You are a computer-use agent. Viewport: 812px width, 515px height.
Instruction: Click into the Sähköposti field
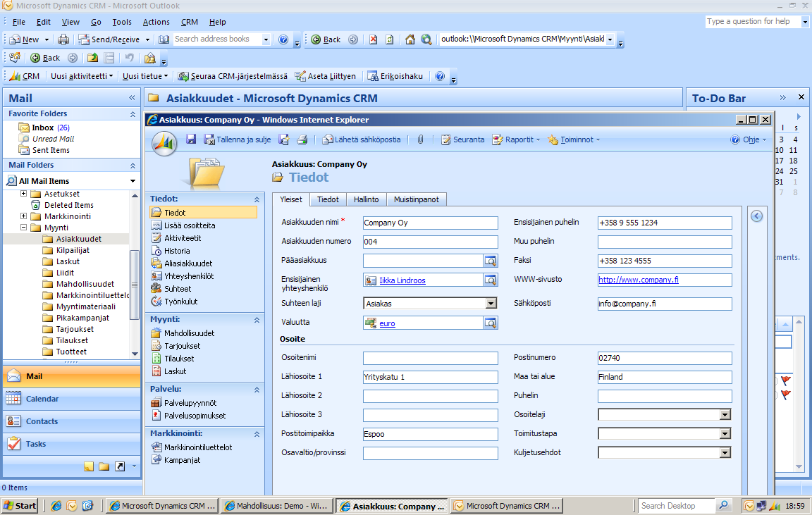tap(665, 304)
